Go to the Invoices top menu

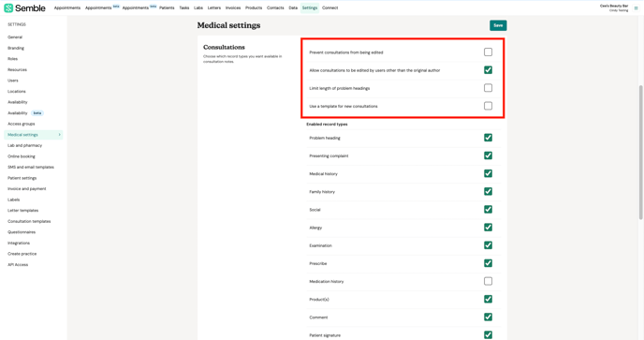point(233,7)
